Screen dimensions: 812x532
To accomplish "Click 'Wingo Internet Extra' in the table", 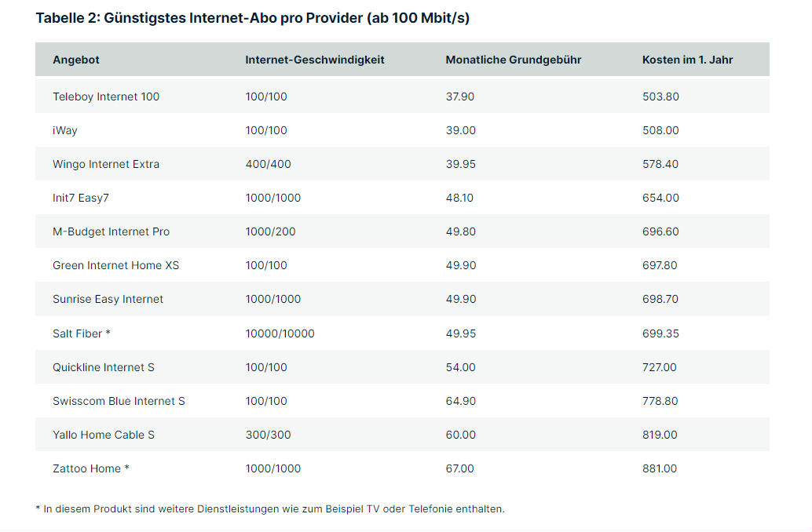I will pyautogui.click(x=106, y=164).
